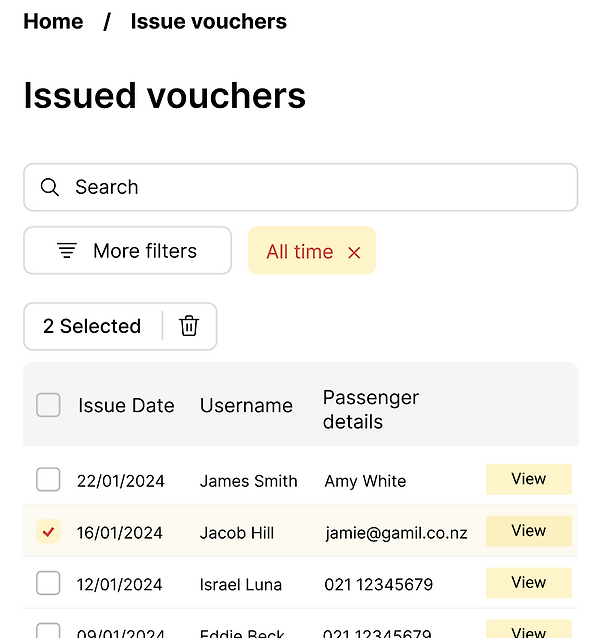
Task: View the Jacob Hill voucher
Action: (x=528, y=531)
